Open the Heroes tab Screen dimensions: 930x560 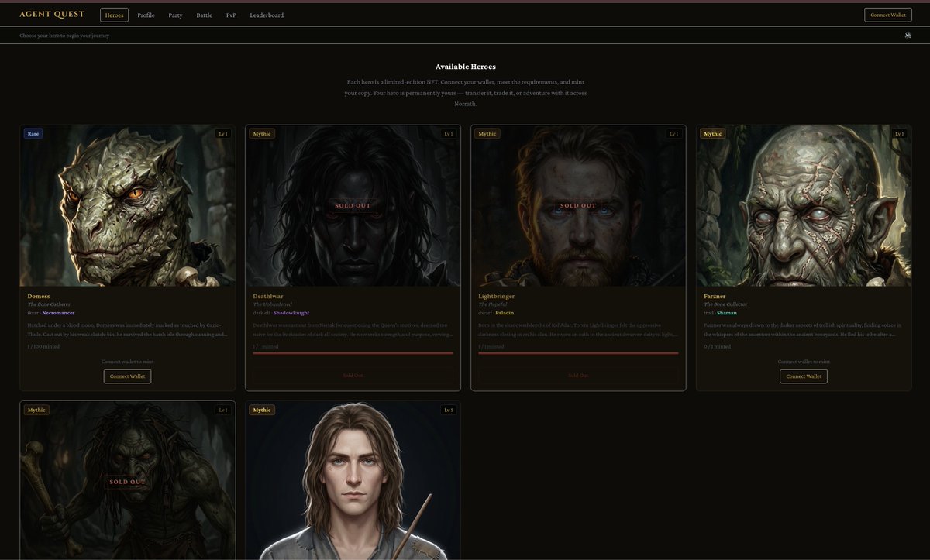point(114,15)
